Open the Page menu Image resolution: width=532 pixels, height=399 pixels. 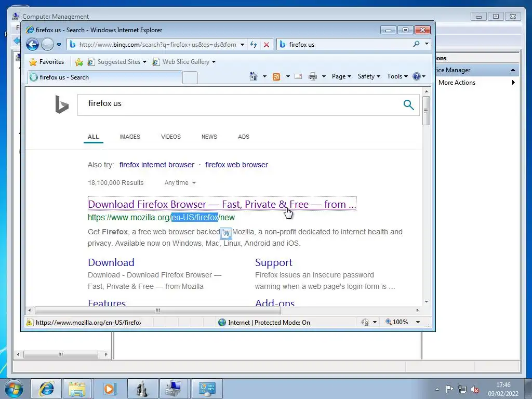pyautogui.click(x=341, y=76)
